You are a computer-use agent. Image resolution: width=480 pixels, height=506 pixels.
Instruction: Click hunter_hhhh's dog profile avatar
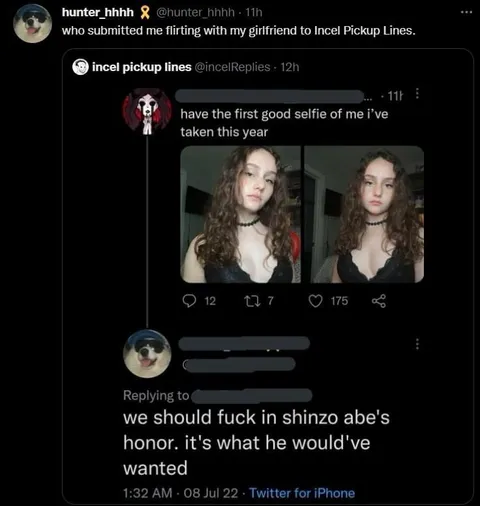coord(33,23)
